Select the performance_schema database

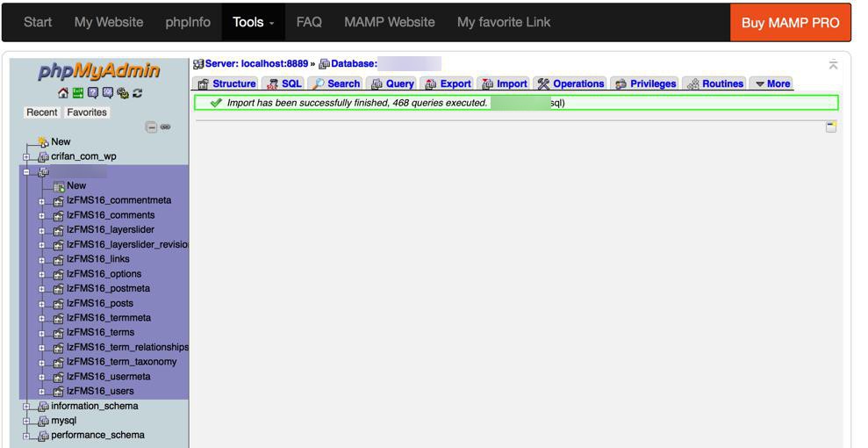point(98,436)
